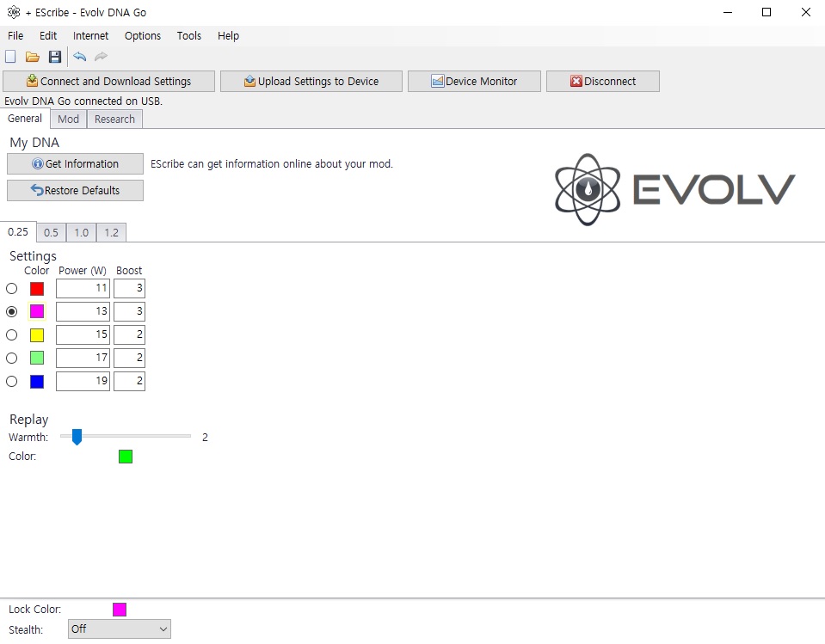The height and width of the screenshot is (644, 825).
Task: Click Restore Defaults
Action: coord(75,190)
